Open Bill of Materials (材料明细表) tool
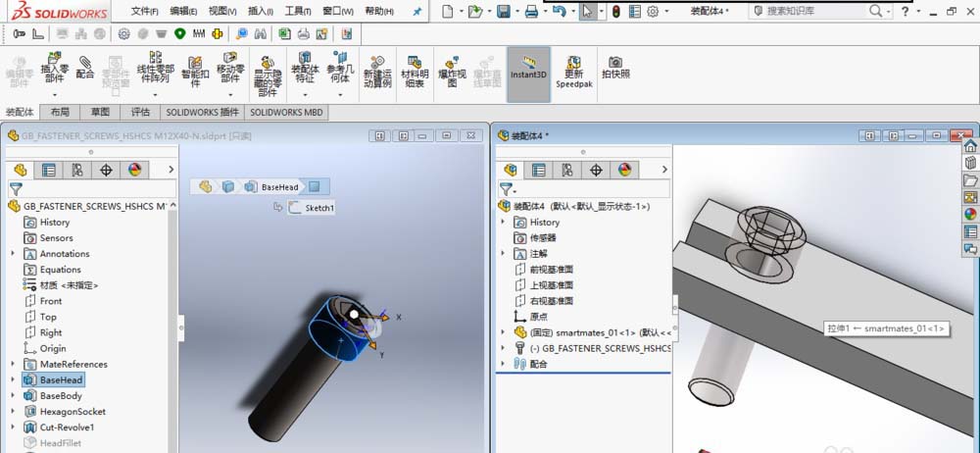This screenshot has height=453, width=980. [415, 71]
